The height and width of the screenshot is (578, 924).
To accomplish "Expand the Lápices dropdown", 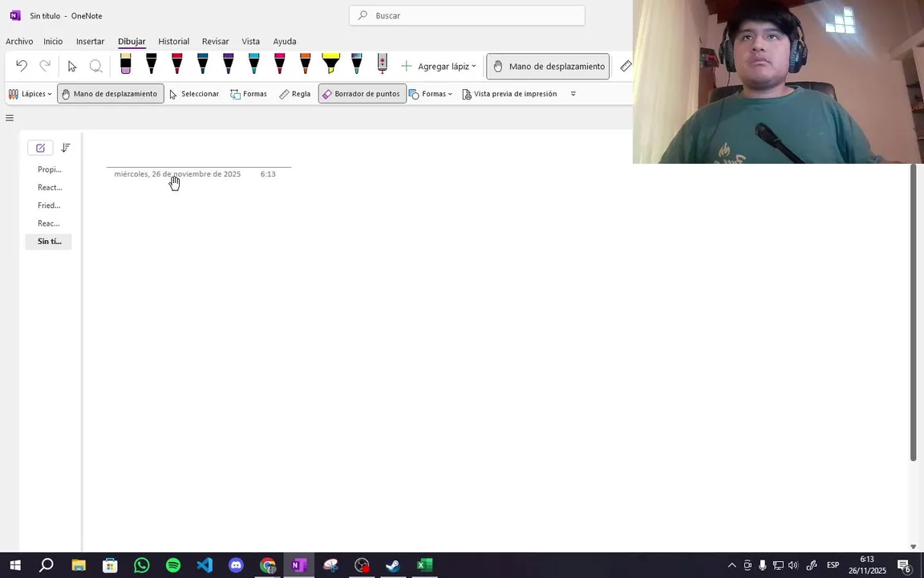I will (x=30, y=94).
